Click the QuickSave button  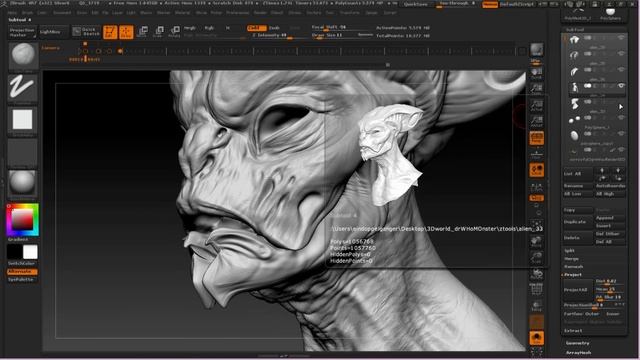tap(416, 4)
